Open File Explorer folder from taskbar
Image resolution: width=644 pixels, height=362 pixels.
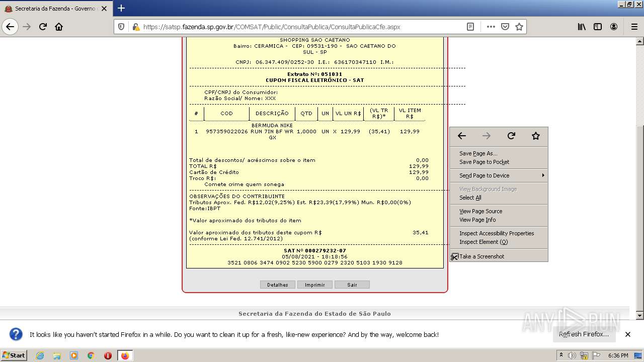[x=57, y=355]
